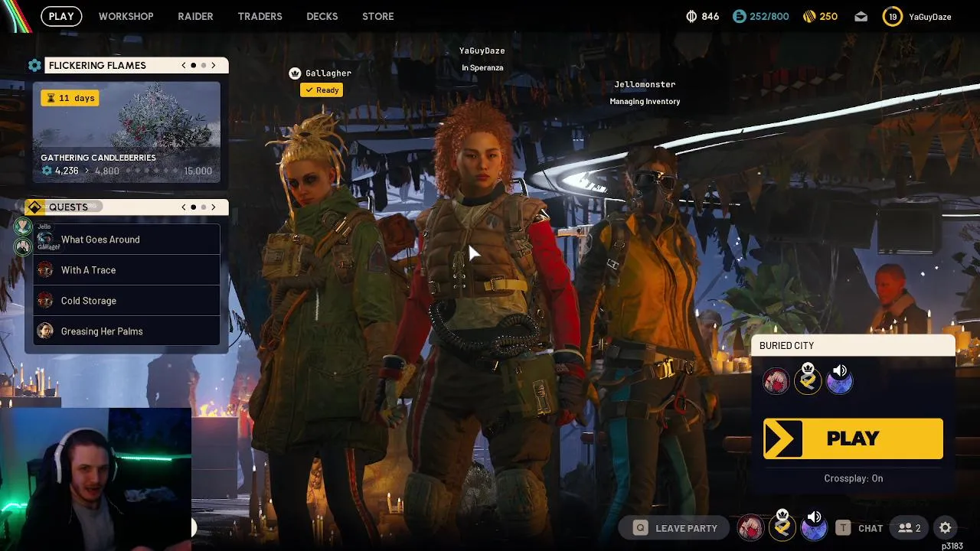Open the What Goes Around quest

click(126, 240)
